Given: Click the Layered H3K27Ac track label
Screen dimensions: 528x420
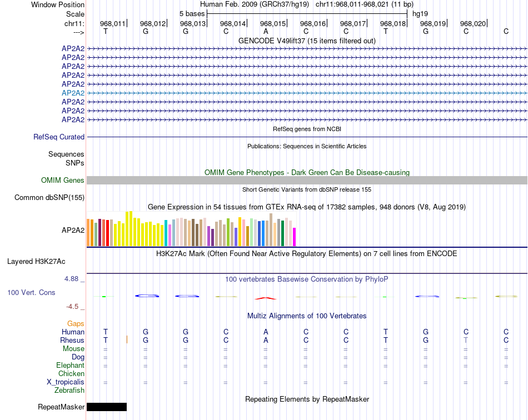Looking at the screenshot, I should point(36,262).
